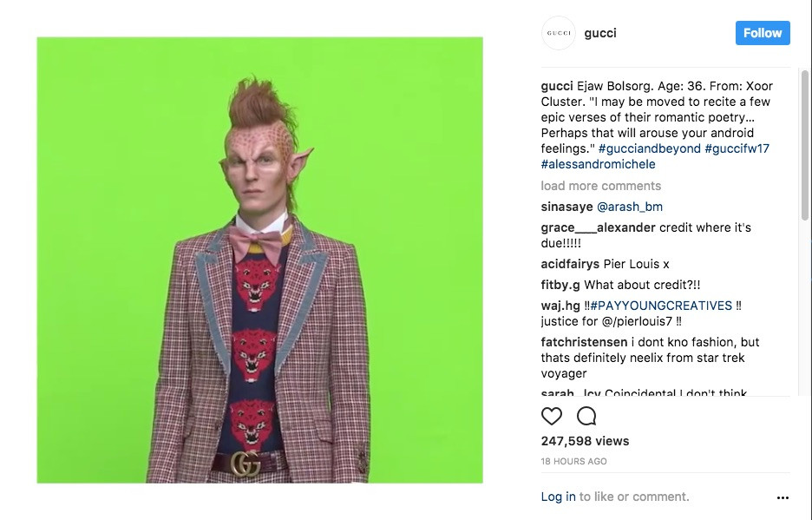View grace___alexander's profile
The image size is (812, 520).
coord(598,227)
